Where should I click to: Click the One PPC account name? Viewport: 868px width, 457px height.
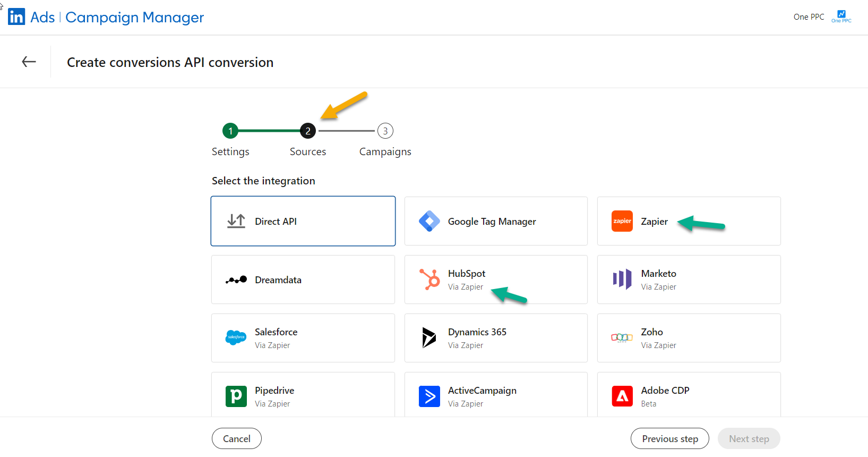tap(809, 17)
